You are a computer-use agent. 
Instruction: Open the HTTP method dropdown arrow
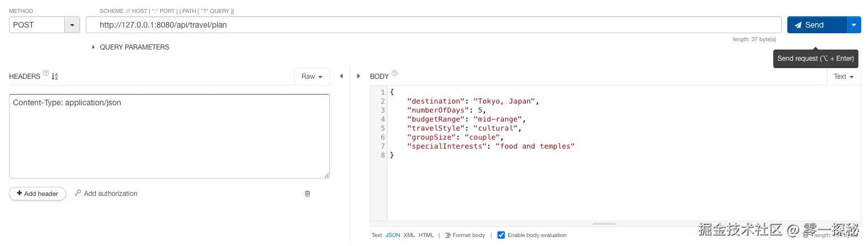click(x=72, y=25)
